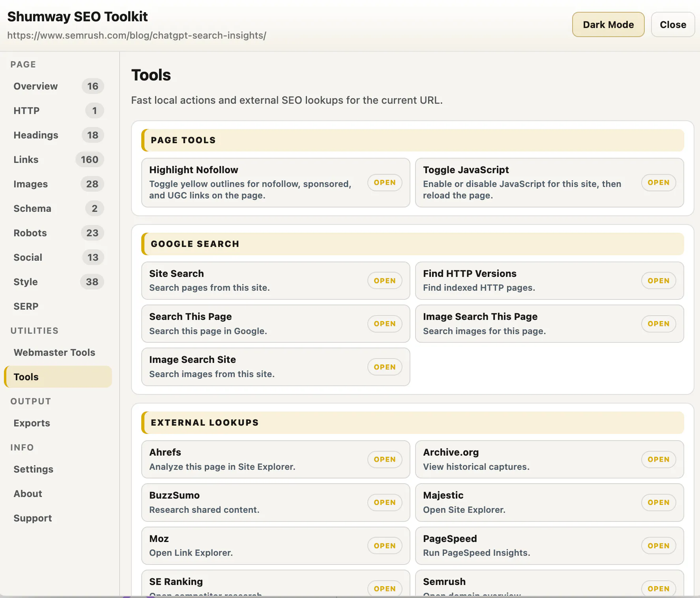
Task: Click 'Find indexed HTTP pages.' text
Action: 479,288
